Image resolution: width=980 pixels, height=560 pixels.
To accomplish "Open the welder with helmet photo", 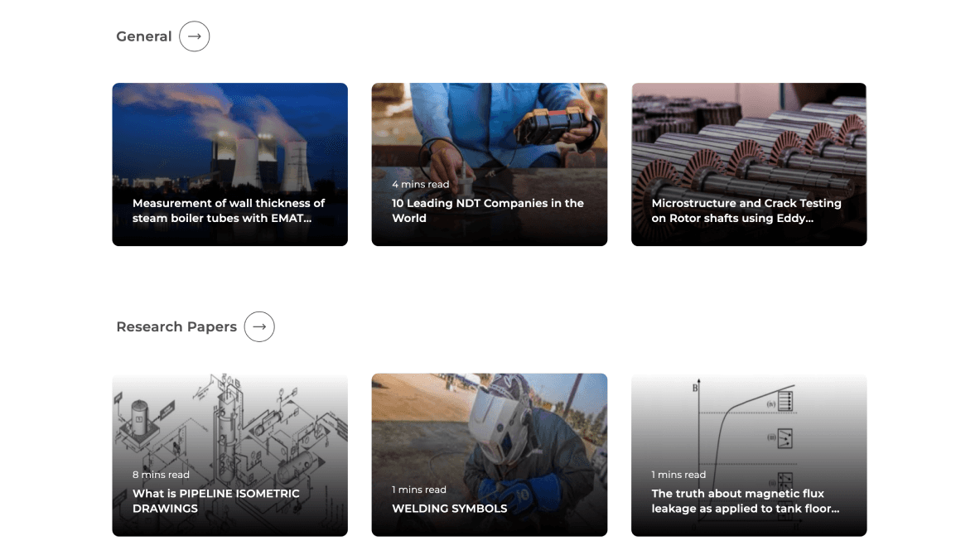I will click(x=490, y=455).
